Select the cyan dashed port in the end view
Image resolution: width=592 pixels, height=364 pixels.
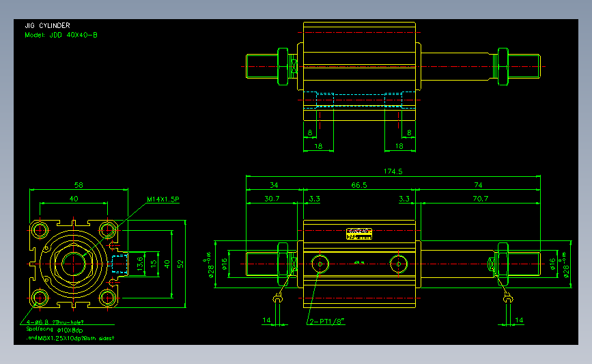[x=119, y=264]
